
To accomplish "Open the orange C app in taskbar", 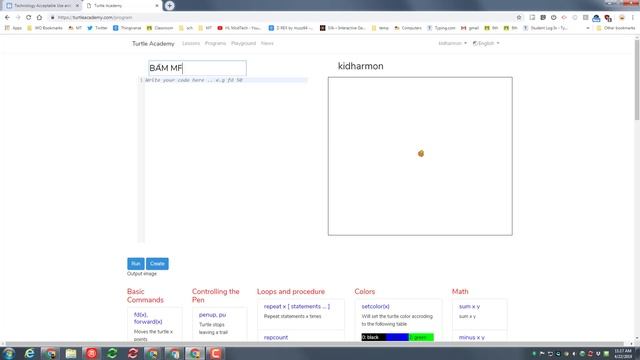I will [x=216, y=353].
